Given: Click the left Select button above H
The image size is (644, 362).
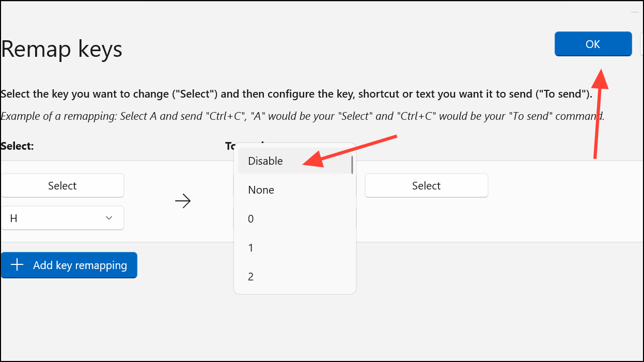Looking at the screenshot, I should tap(62, 185).
